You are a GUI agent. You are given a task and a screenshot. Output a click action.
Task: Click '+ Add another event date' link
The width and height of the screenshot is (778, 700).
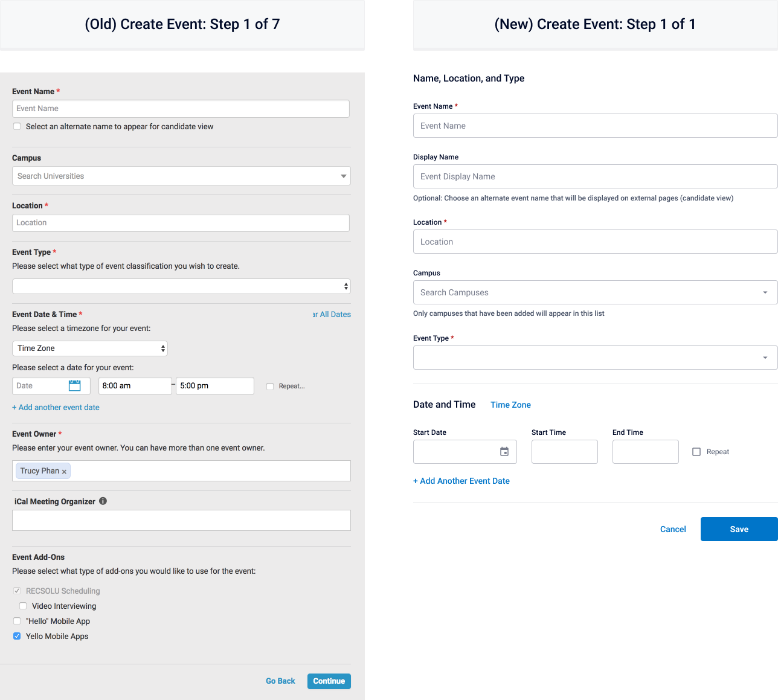click(x=56, y=407)
